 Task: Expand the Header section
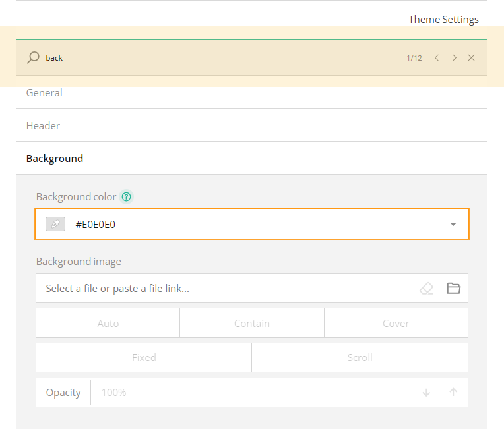coord(43,125)
